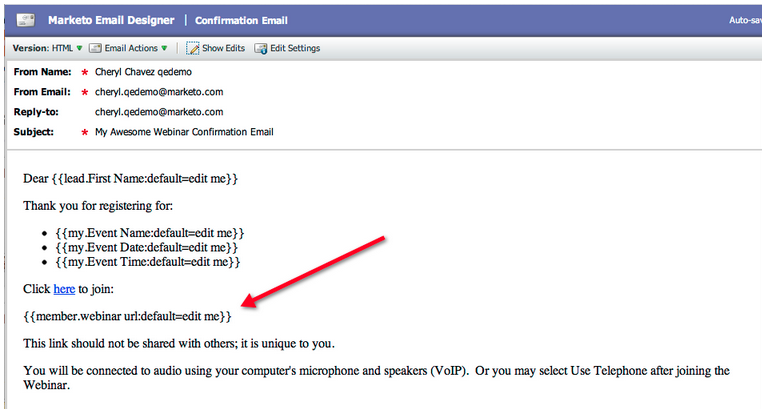Click the Confirmation Email title
Viewport: 762px width, 410px height.
[241, 20]
